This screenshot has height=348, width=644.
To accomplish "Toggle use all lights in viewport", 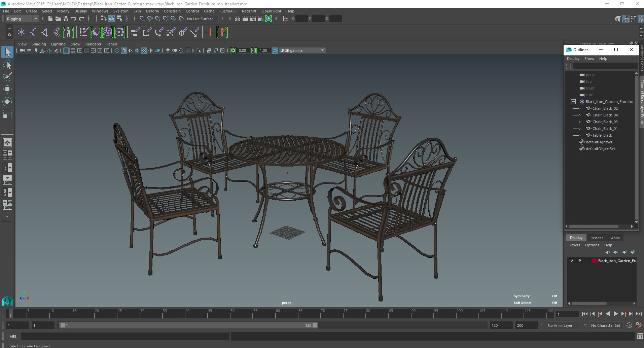I will point(151,50).
